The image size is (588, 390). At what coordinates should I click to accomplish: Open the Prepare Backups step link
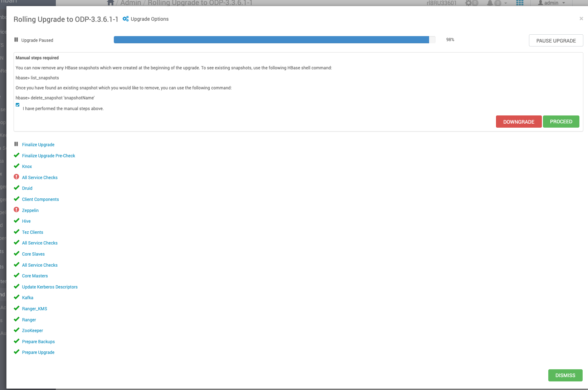(38, 342)
